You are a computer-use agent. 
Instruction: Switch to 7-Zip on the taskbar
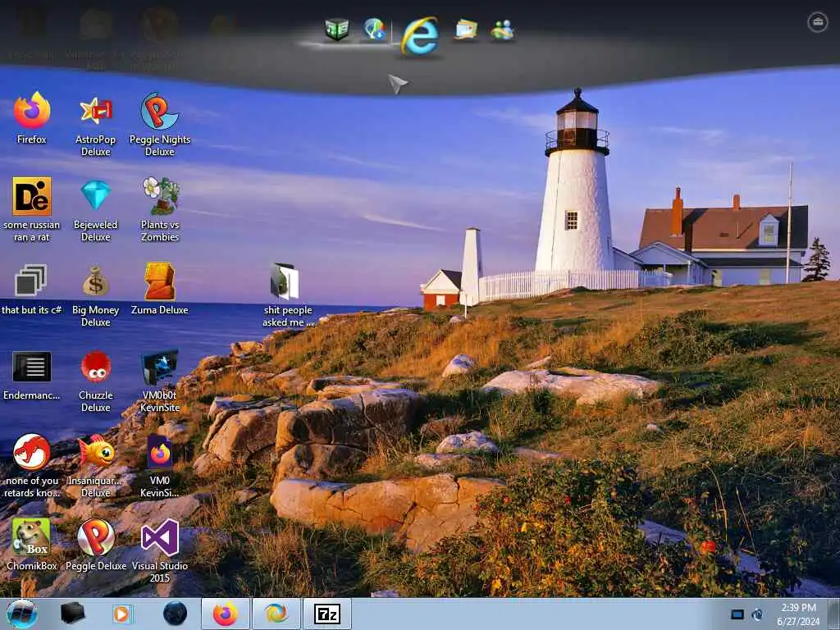pyautogui.click(x=326, y=614)
